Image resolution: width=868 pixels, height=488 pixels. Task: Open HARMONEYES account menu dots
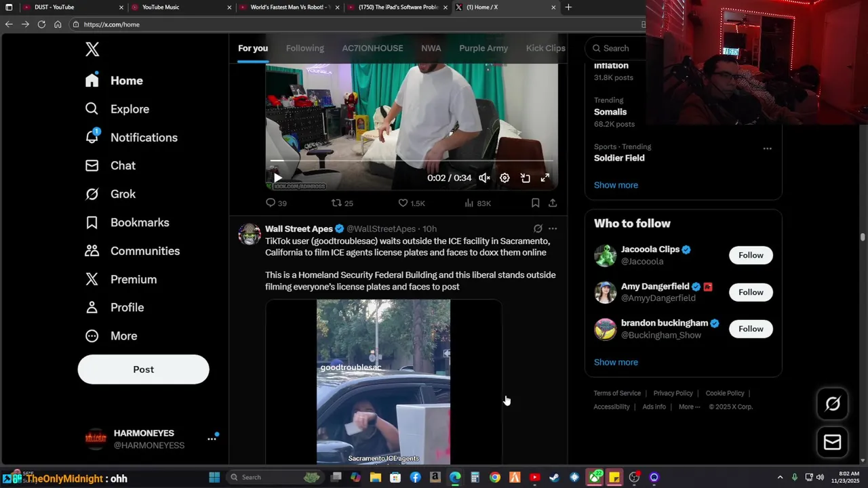coord(212,439)
